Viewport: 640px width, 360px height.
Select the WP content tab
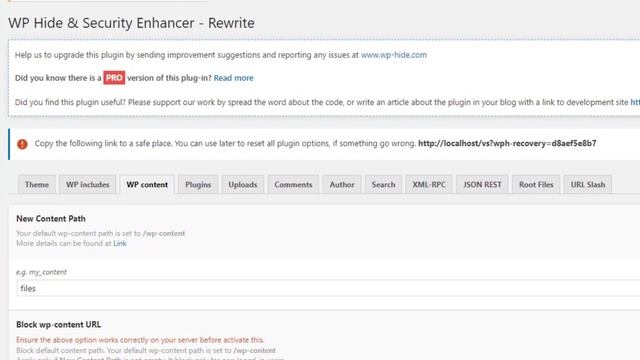[147, 184]
